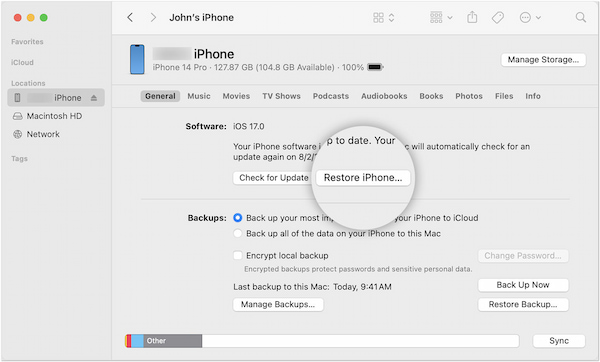The height and width of the screenshot is (362, 600).
Task: Select back up to iCloud option
Action: pos(238,218)
